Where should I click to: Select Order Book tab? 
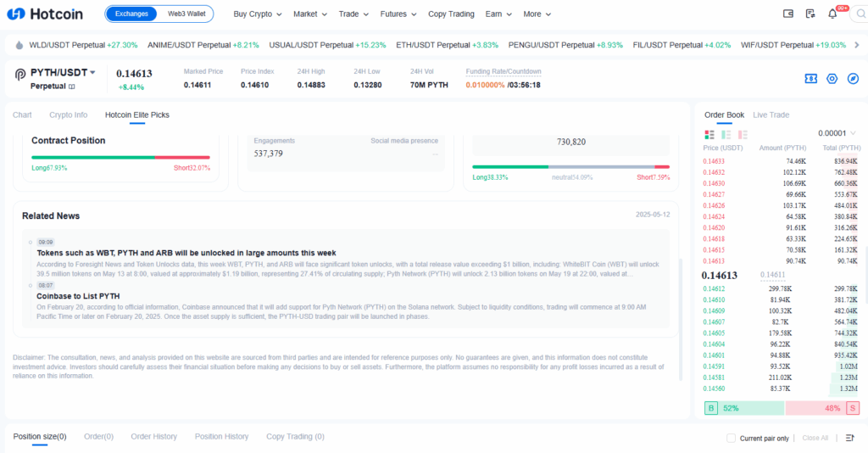[x=724, y=115]
